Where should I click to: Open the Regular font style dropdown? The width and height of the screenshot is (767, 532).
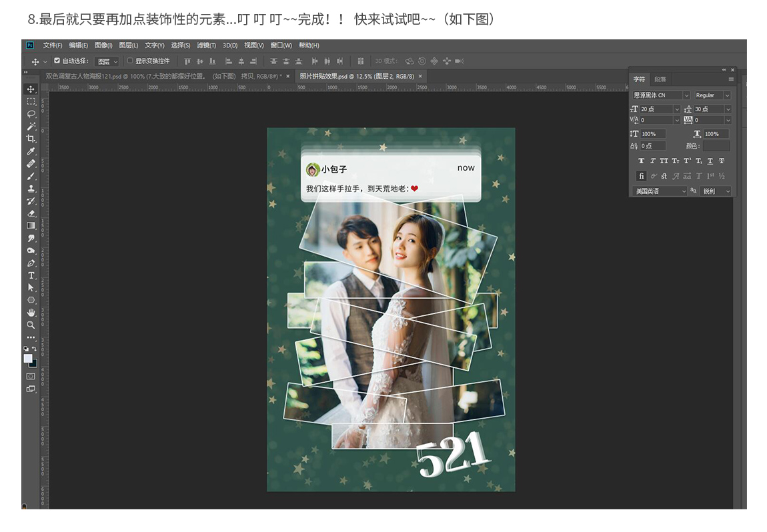click(x=712, y=95)
